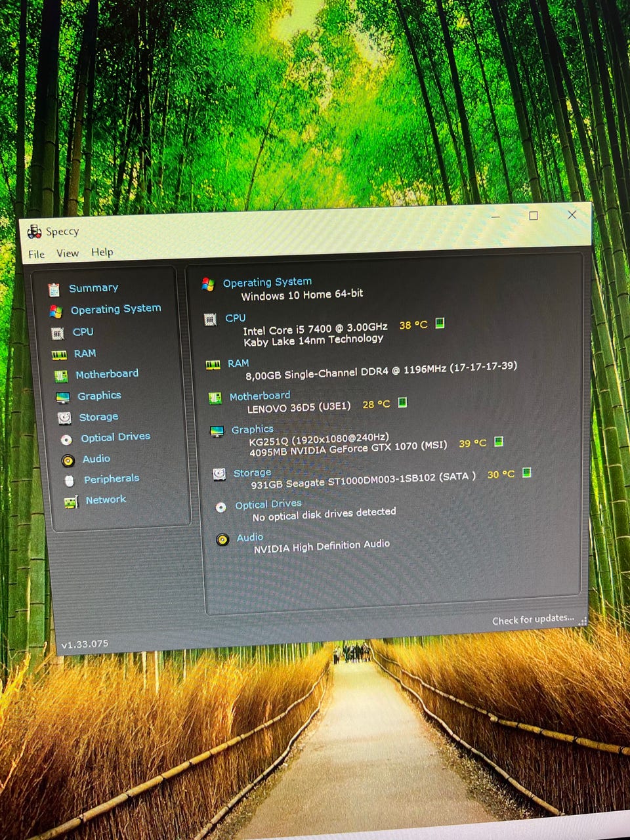
Task: Select the Summary clipboard icon in sidebar
Action: [54, 289]
